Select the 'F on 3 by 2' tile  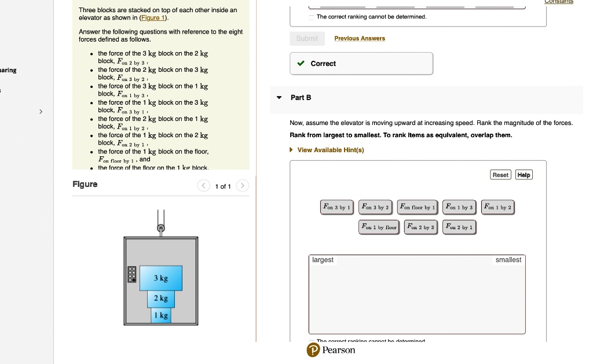click(375, 207)
